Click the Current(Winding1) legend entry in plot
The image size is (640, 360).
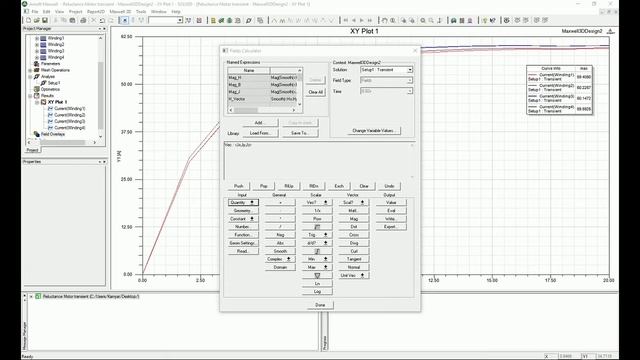551,77
